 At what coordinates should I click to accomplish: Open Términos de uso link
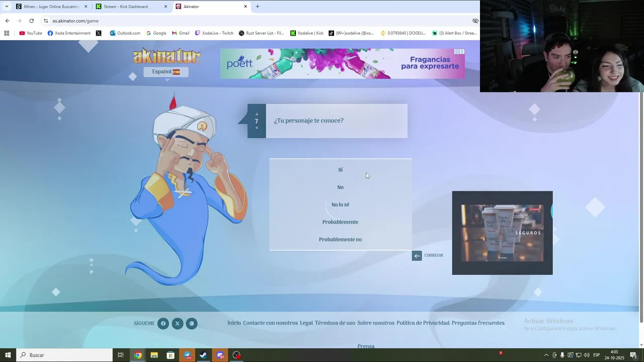point(335,323)
